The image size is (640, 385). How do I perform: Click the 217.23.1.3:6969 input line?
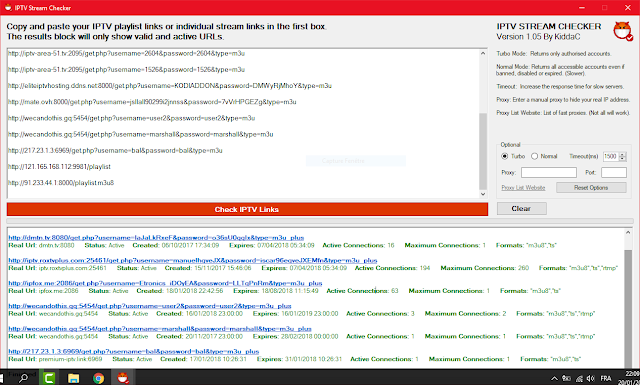115,151
